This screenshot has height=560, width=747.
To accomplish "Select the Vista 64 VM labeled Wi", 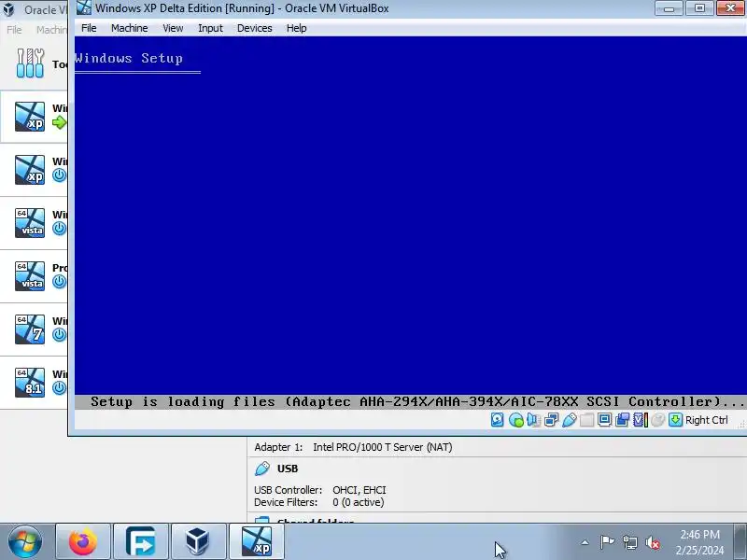I will pos(30,223).
